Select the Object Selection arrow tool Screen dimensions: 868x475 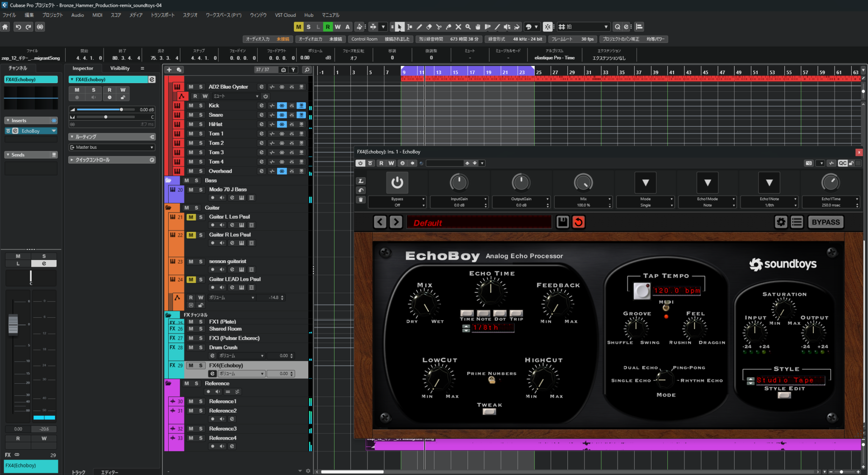click(399, 27)
